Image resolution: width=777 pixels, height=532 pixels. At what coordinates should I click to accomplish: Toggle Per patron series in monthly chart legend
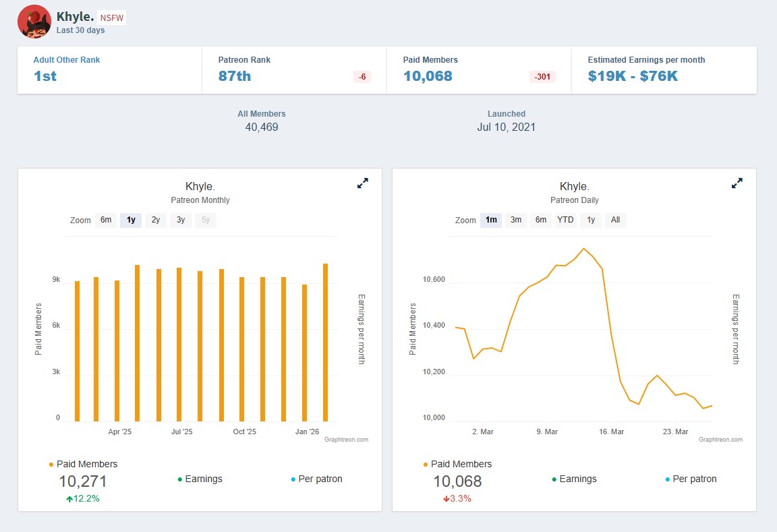point(316,479)
